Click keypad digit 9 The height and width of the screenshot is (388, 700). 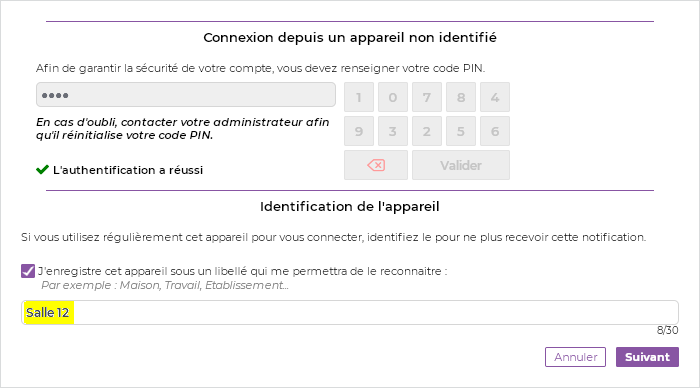pos(359,131)
